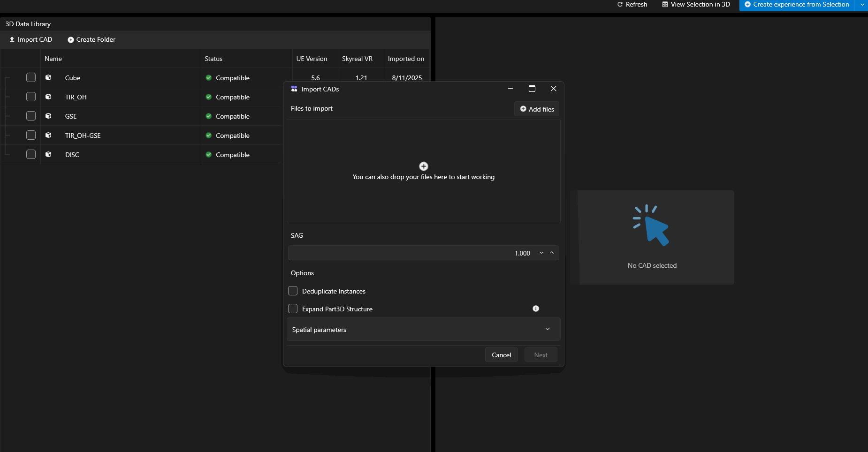Sort by the Name column header
The image size is (868, 452).
point(53,59)
